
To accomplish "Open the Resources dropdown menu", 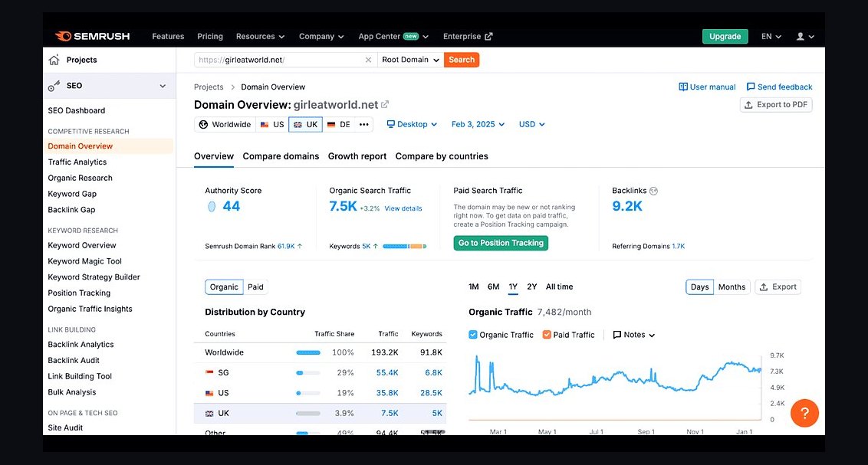I will [x=260, y=37].
